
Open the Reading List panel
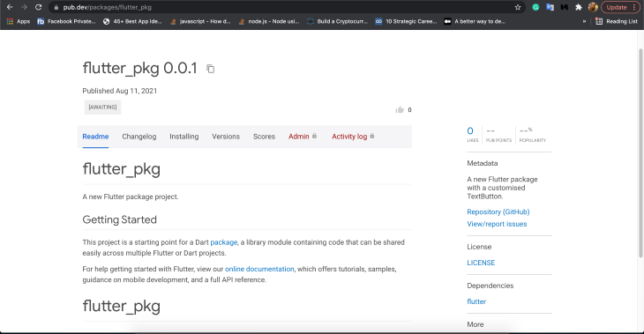(x=617, y=21)
